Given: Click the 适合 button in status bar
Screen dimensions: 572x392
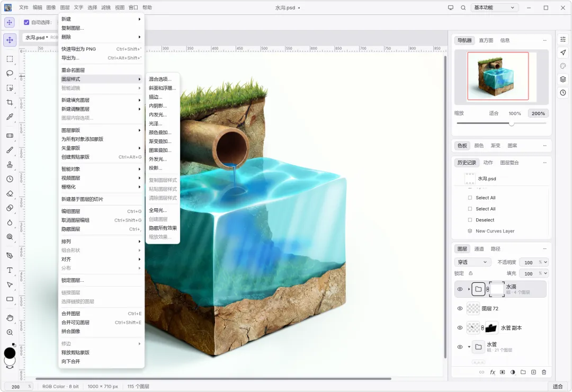Looking at the screenshot, I should [557, 387].
